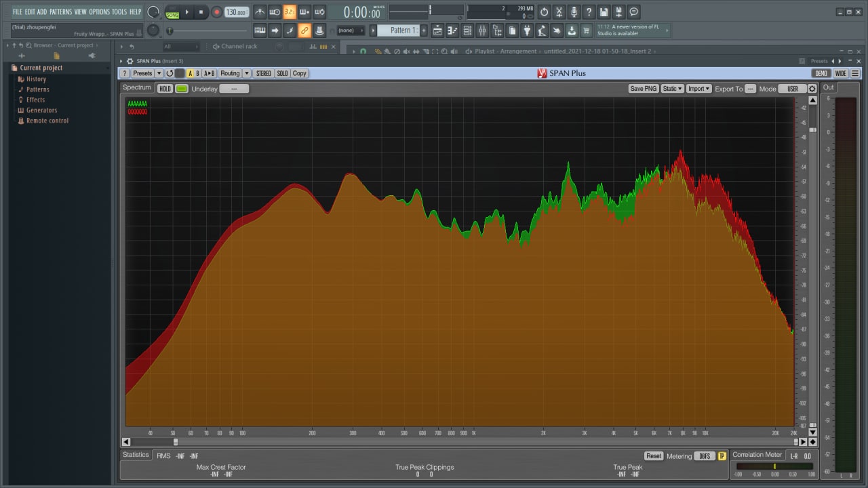Image resolution: width=868 pixels, height=488 pixels.
Task: Open the browser view icon
Action: coord(497,30)
